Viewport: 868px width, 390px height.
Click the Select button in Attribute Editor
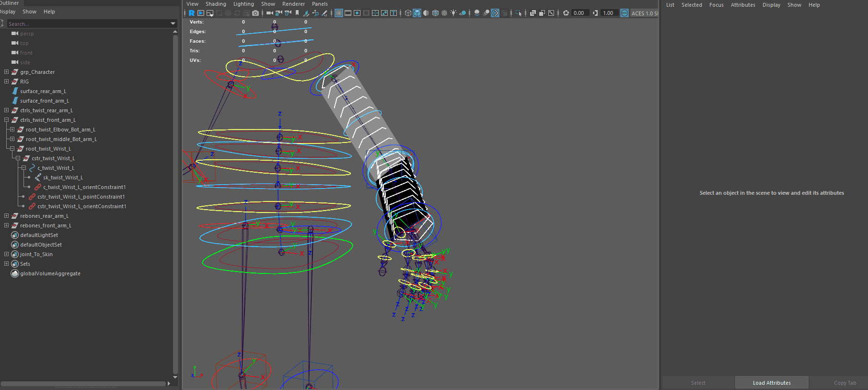(698, 383)
